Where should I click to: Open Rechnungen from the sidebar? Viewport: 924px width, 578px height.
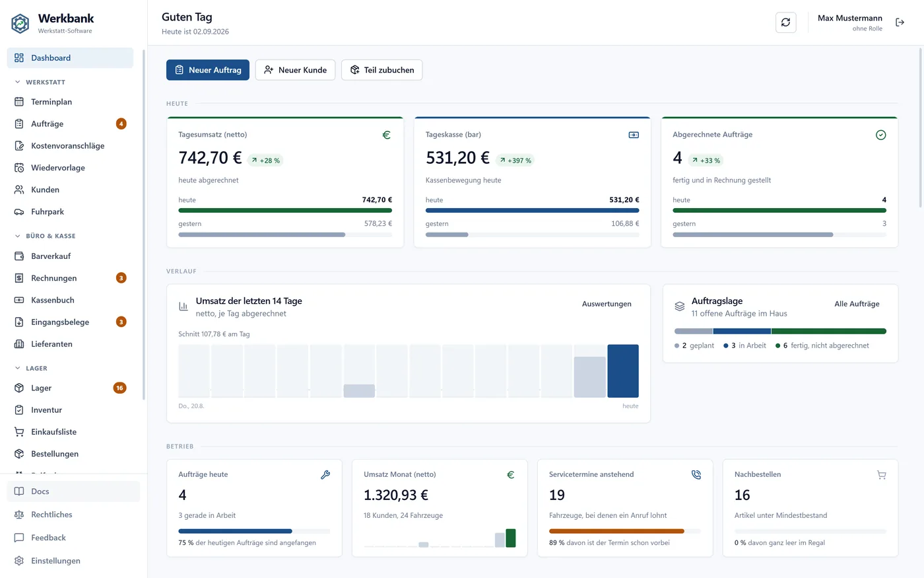click(x=70, y=278)
